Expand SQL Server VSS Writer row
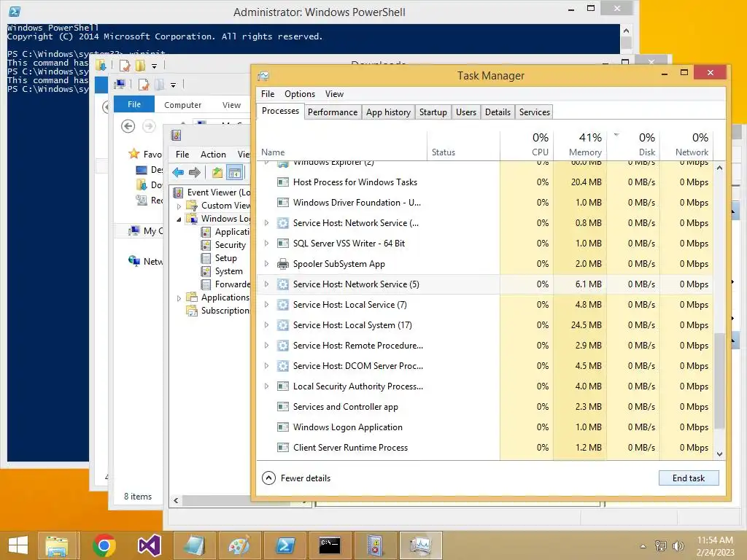The width and height of the screenshot is (747, 560). pyautogui.click(x=266, y=244)
